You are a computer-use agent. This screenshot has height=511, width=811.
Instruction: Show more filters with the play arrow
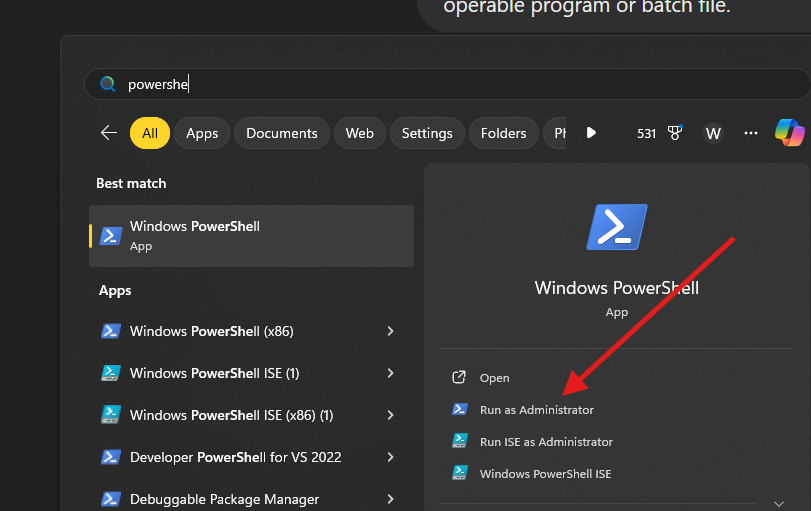(x=591, y=133)
